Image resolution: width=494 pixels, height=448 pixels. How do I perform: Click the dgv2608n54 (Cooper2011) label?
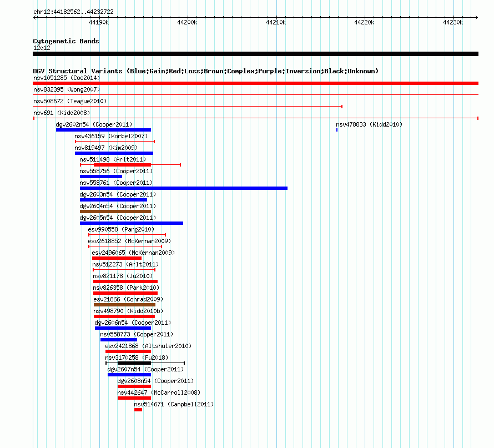155,381
